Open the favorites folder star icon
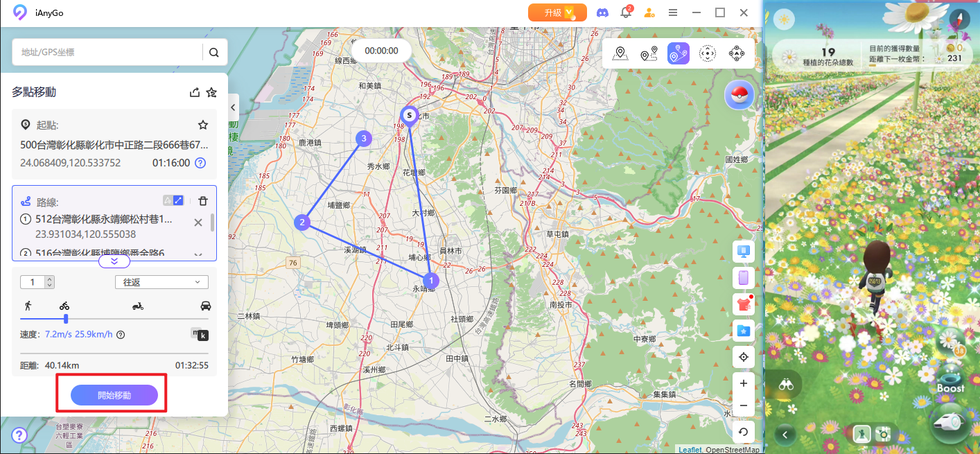Image resolution: width=980 pixels, height=454 pixels. (744, 331)
